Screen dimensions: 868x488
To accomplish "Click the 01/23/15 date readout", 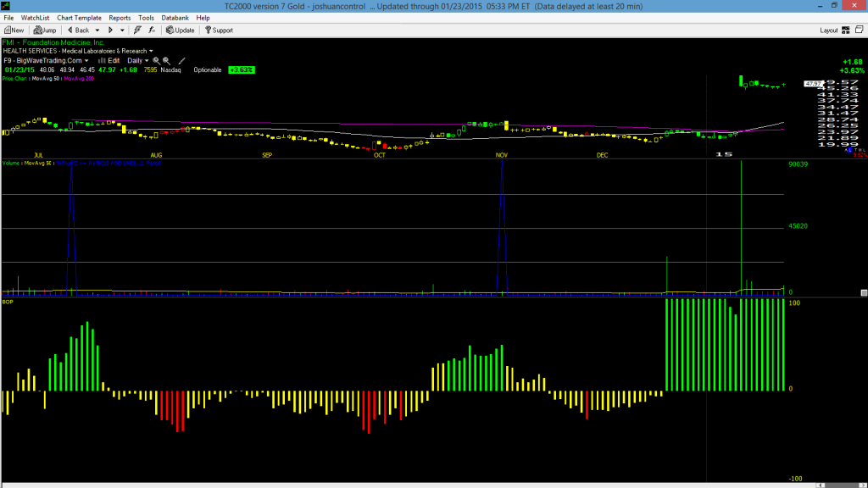I will (x=19, y=70).
